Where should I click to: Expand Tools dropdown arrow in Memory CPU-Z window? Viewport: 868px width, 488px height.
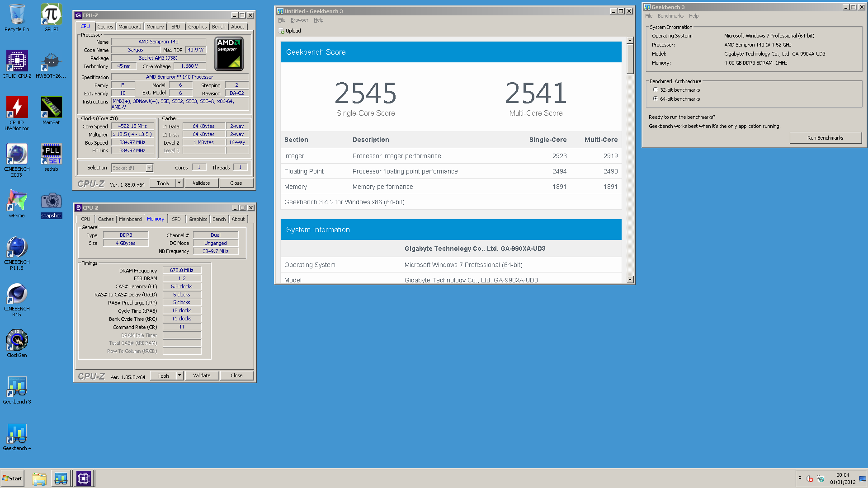point(180,375)
